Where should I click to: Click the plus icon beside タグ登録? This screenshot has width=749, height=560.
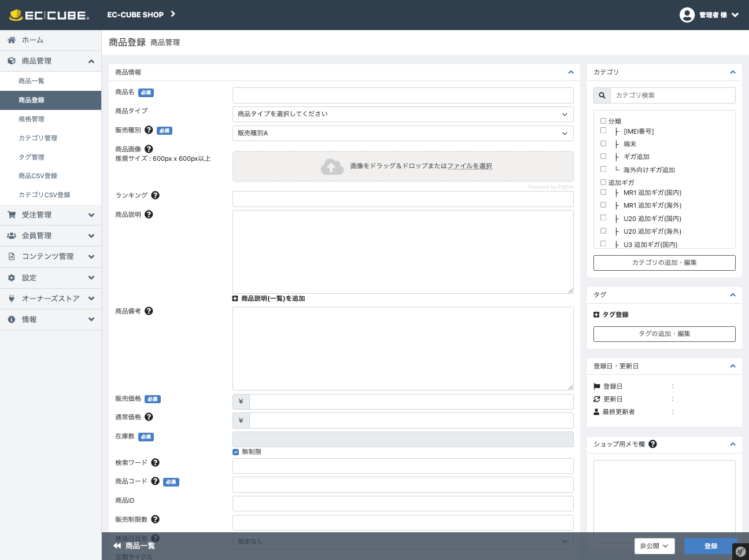click(x=596, y=315)
